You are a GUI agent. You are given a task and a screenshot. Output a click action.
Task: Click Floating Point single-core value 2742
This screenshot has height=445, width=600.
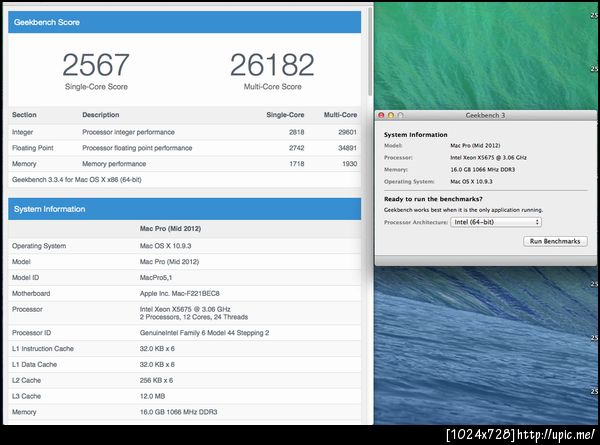click(297, 148)
